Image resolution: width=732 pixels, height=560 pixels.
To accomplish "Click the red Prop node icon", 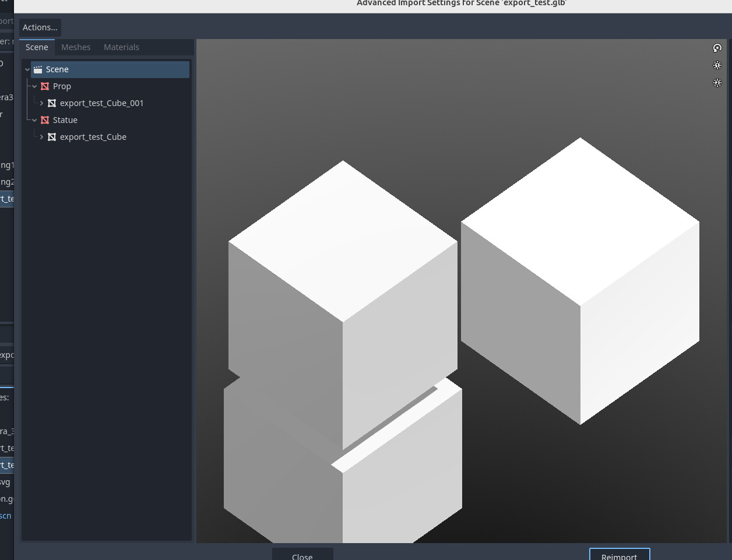I will point(45,86).
